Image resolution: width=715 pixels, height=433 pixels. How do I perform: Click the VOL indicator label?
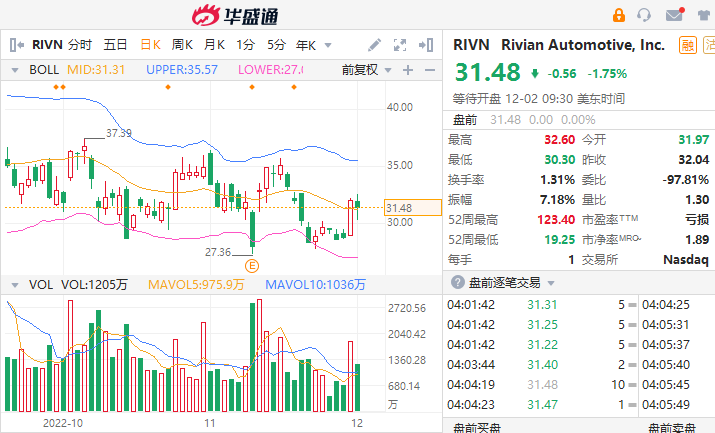click(x=41, y=285)
